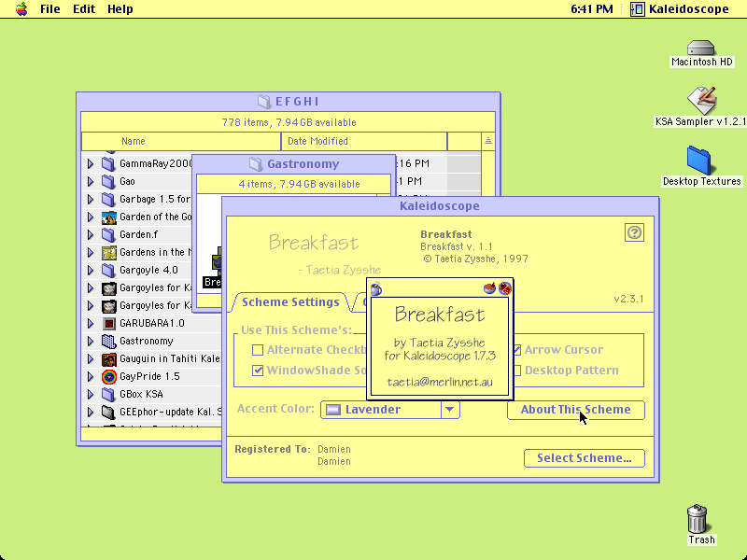Sort EFGHI list by Name column

tap(181, 141)
